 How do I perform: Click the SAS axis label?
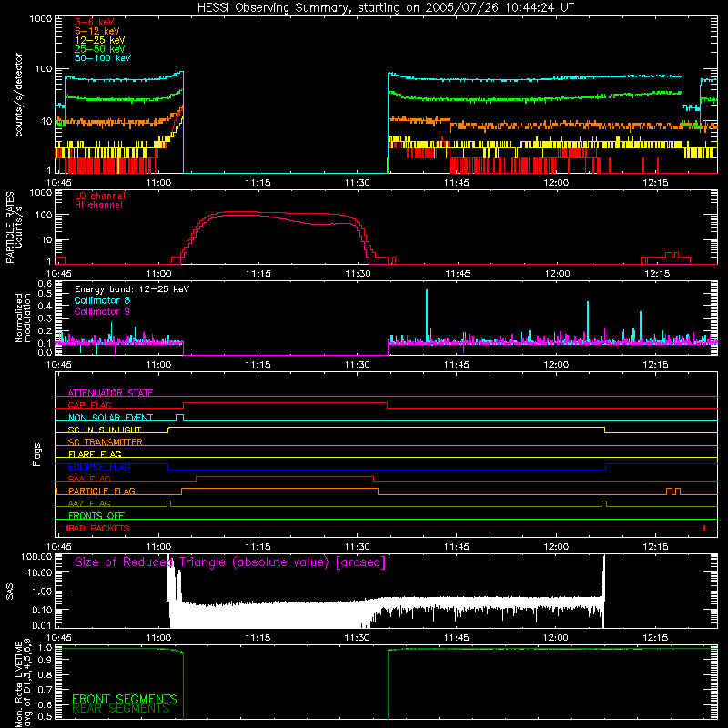pos(10,591)
